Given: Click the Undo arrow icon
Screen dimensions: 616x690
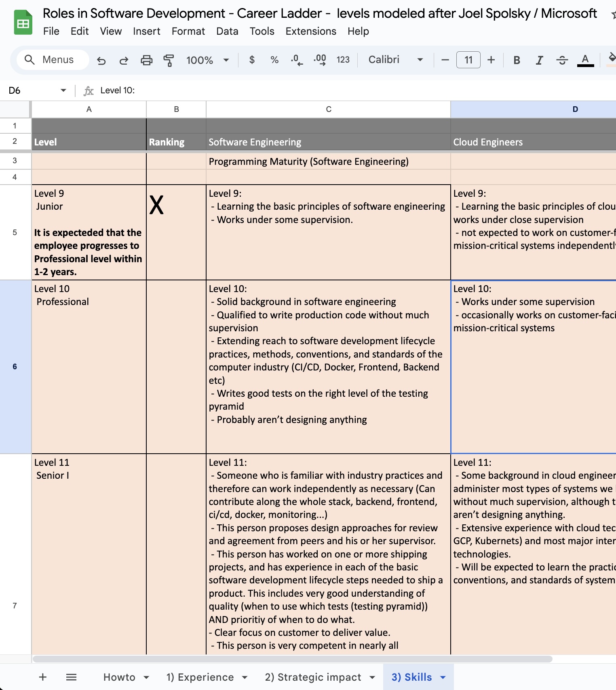Looking at the screenshot, I should (101, 60).
